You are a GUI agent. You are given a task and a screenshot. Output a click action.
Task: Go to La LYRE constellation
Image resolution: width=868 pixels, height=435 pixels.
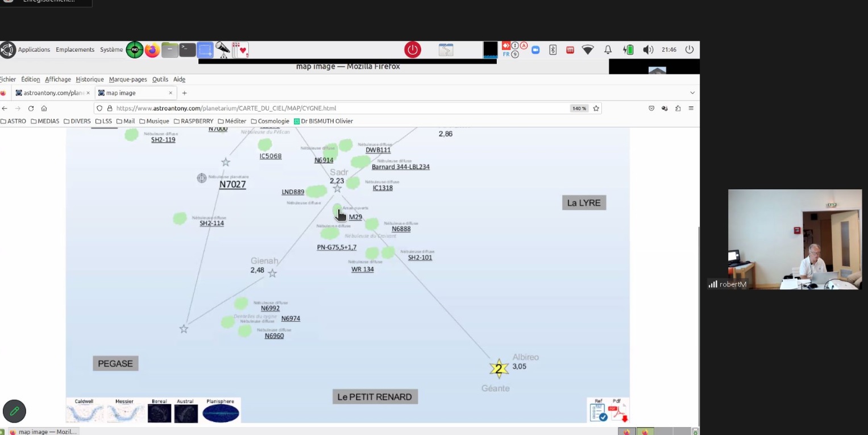click(584, 203)
